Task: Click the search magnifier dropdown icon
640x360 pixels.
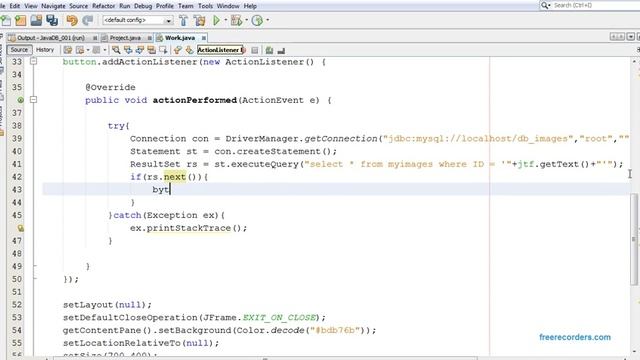Action: tap(545, 5)
